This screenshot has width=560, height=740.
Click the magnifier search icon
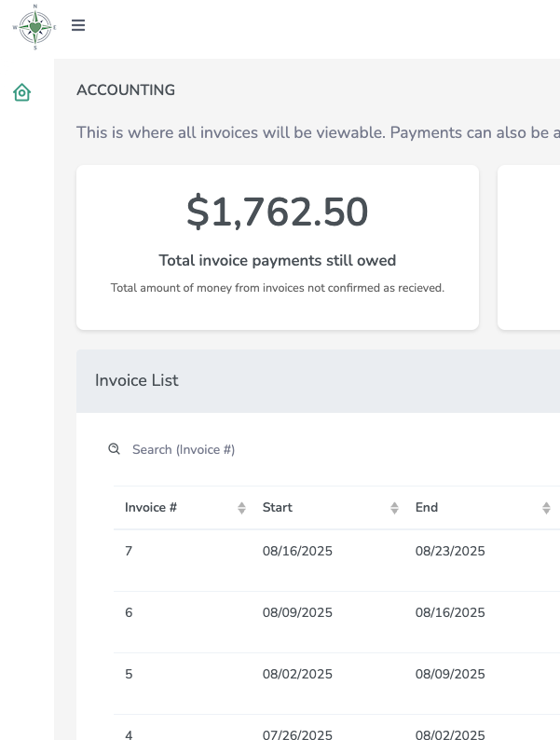pyautogui.click(x=115, y=449)
